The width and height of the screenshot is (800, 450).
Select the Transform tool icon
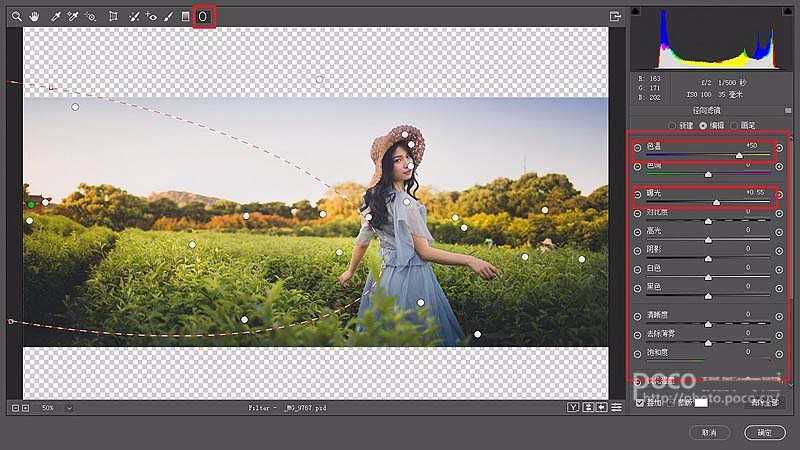pyautogui.click(x=113, y=17)
